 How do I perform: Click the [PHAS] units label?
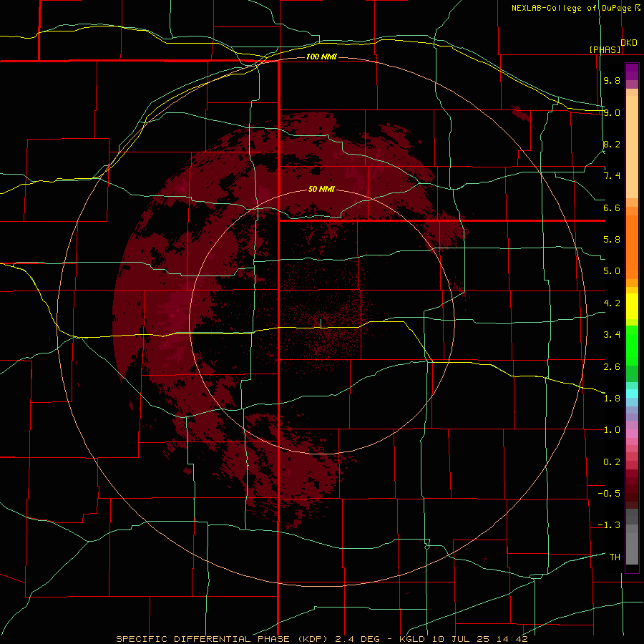(x=605, y=50)
